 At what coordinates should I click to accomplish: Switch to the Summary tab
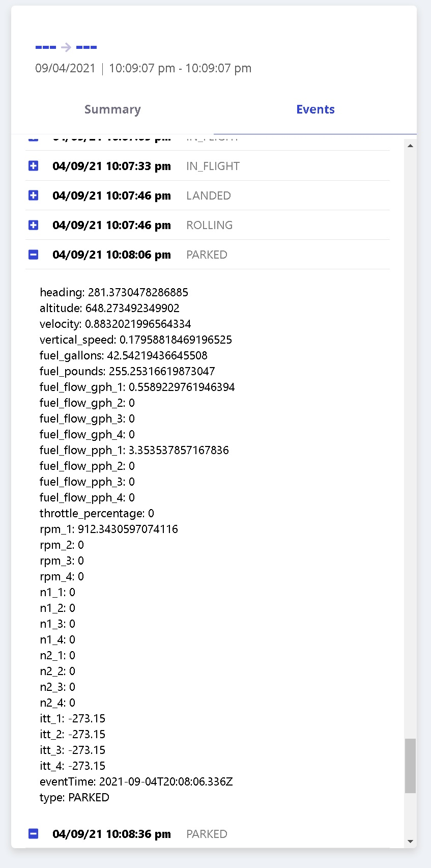pyautogui.click(x=112, y=109)
